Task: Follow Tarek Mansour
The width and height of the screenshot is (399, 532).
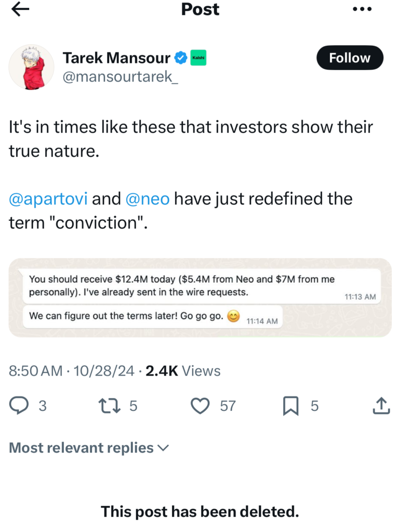Action: point(349,58)
